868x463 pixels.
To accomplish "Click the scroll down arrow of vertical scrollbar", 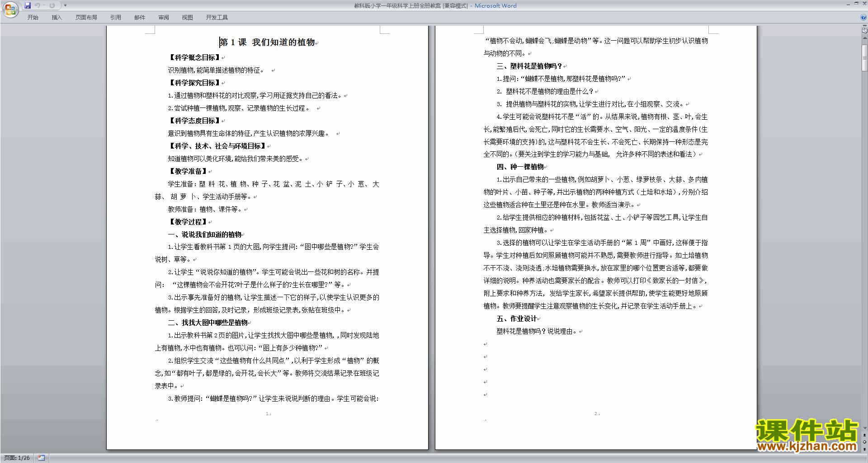I will click(x=865, y=428).
